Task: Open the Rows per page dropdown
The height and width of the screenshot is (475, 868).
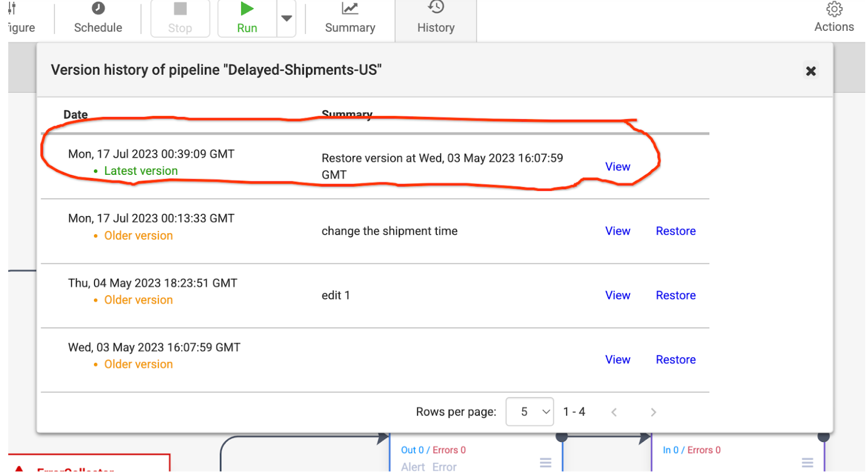Action: (530, 412)
